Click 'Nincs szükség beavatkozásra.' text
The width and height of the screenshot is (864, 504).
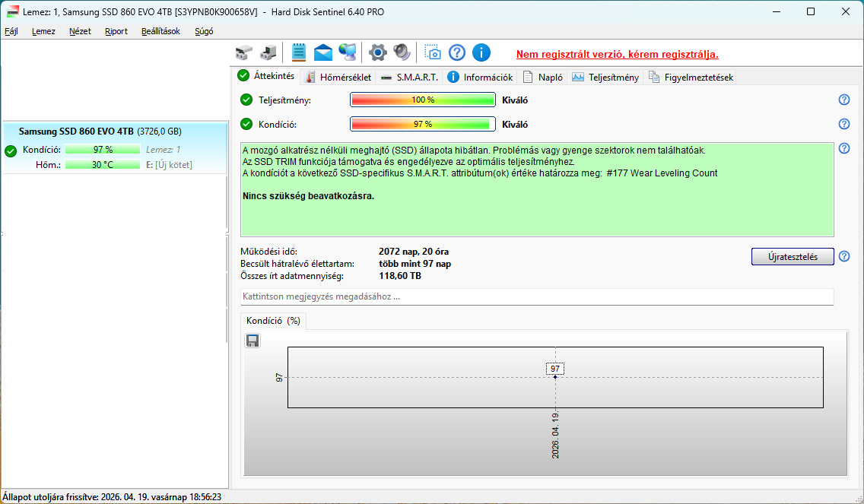(309, 196)
